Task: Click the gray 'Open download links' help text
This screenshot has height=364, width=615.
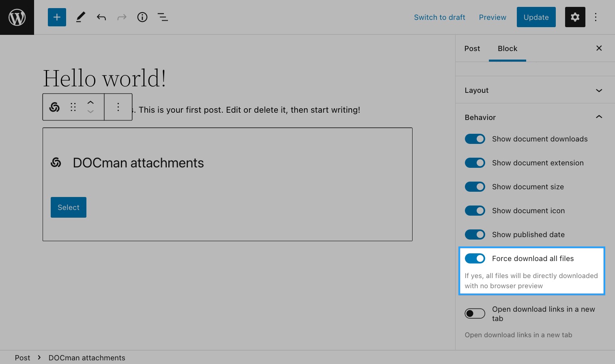Action: [518, 335]
